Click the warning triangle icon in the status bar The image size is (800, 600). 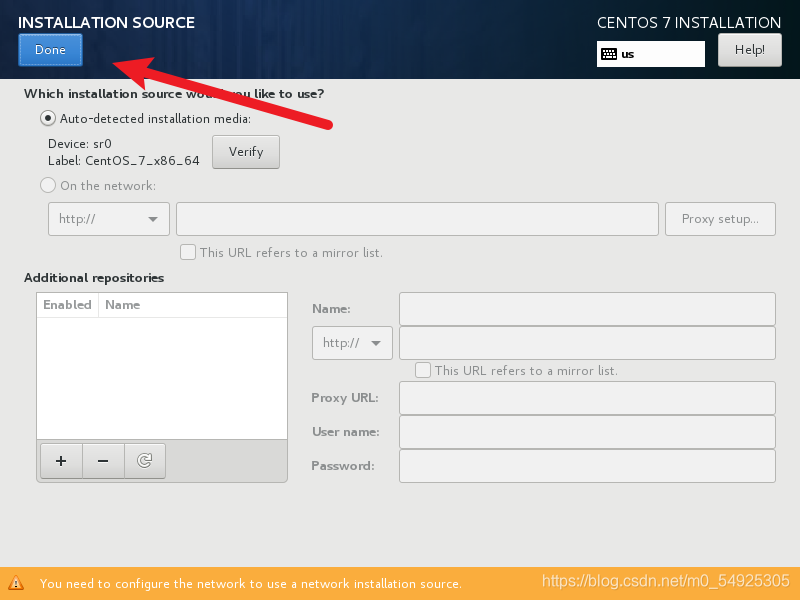coord(16,583)
